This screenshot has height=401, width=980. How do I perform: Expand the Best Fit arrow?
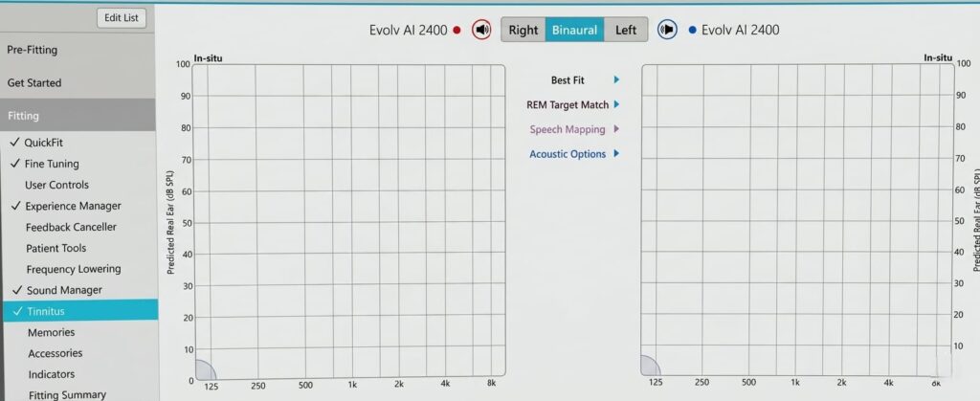point(616,80)
